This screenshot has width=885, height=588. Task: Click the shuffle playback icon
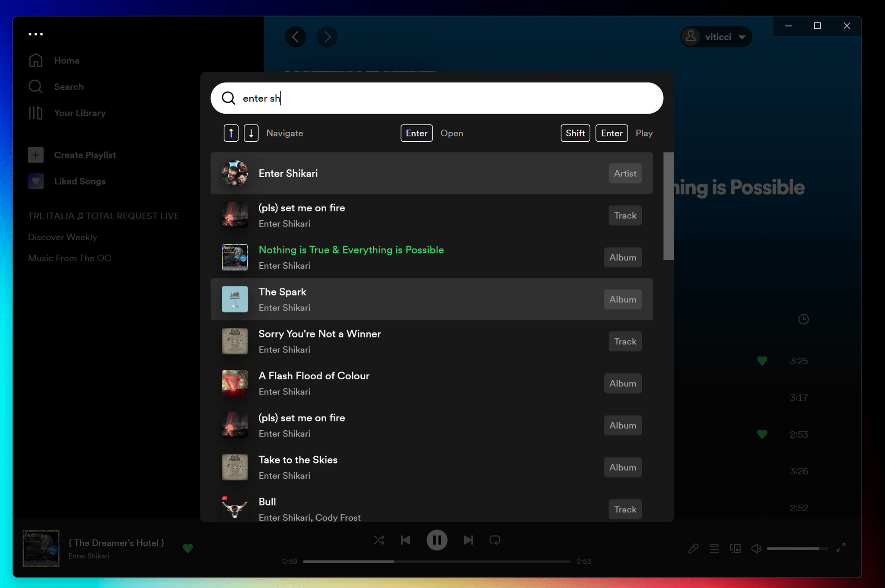(379, 540)
